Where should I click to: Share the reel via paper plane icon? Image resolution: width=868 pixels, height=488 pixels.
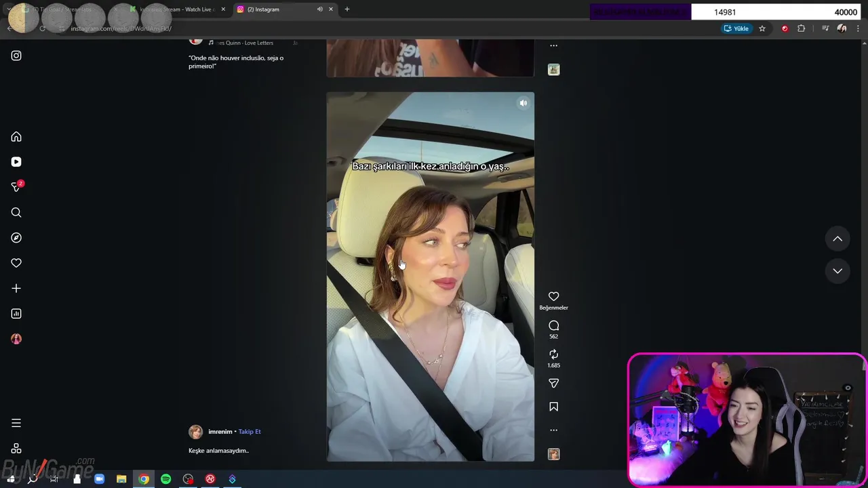point(553,384)
